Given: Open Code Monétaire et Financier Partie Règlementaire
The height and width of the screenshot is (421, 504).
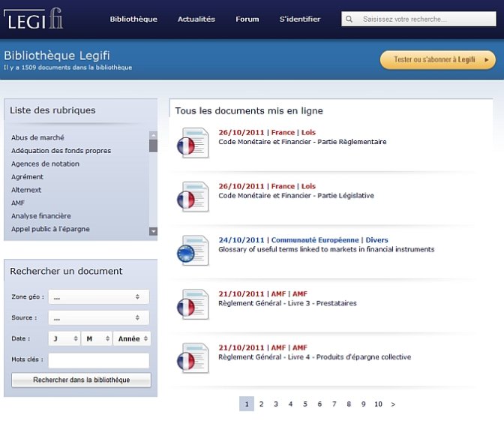Looking at the screenshot, I should coord(302,142).
